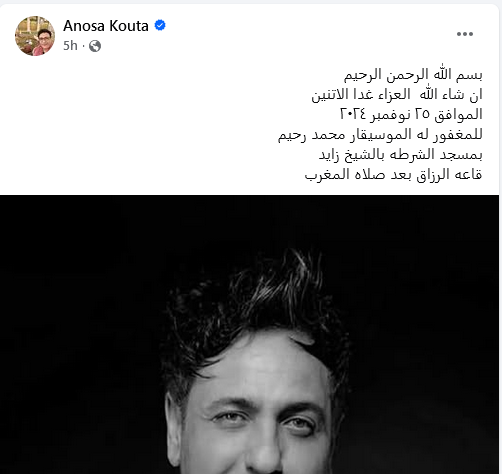Open the Anosa Kouta profile name link
Image resolution: width=502 pixels, height=474 pixels.
tap(106, 26)
